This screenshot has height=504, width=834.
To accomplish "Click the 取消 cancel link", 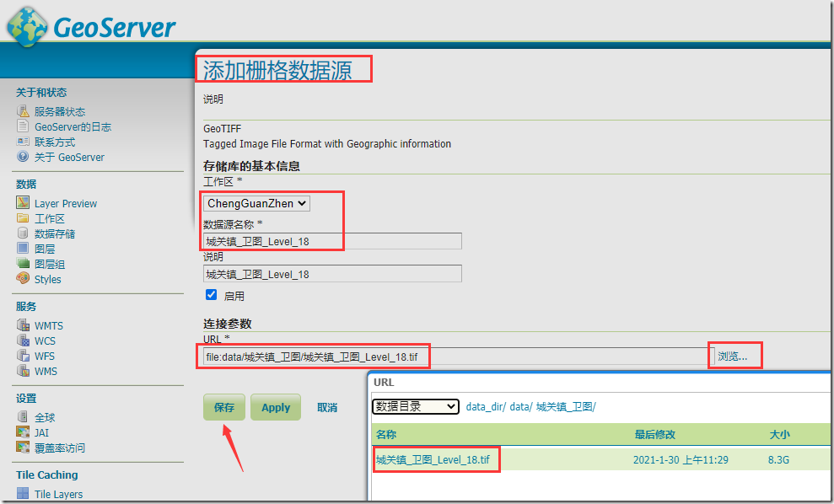I will (x=327, y=407).
